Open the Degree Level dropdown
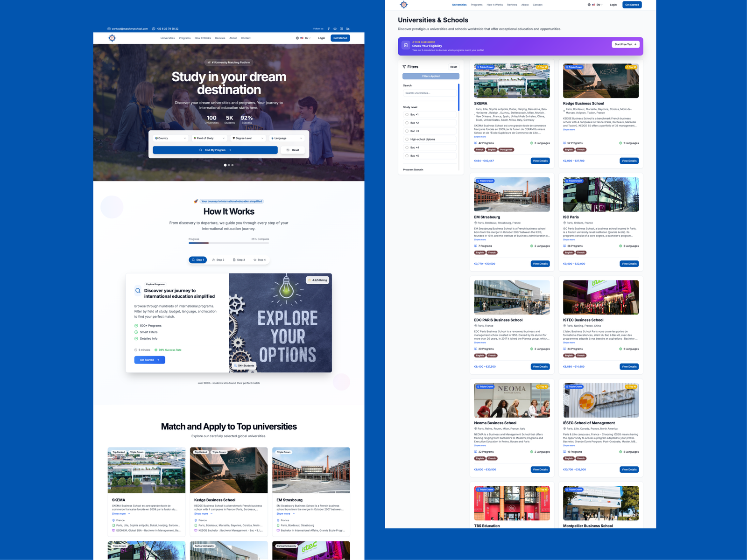Screen dimensions: 747x560 coord(248,138)
